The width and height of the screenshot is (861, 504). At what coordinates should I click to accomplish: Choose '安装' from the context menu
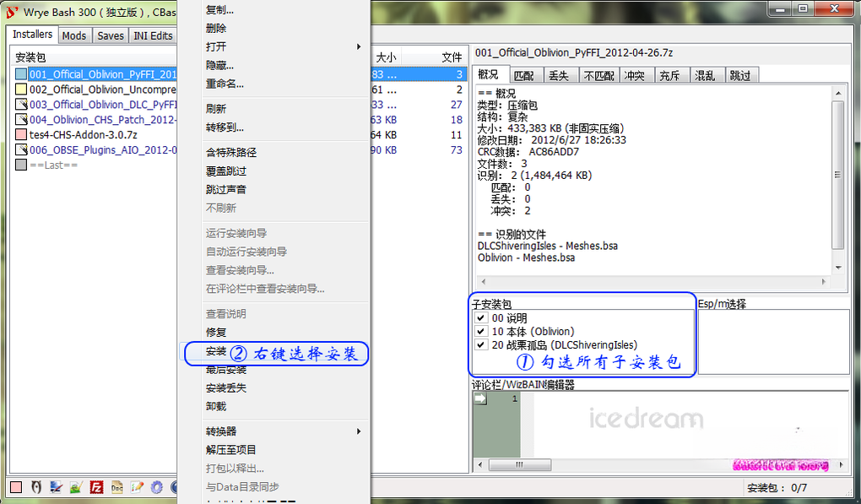point(216,351)
